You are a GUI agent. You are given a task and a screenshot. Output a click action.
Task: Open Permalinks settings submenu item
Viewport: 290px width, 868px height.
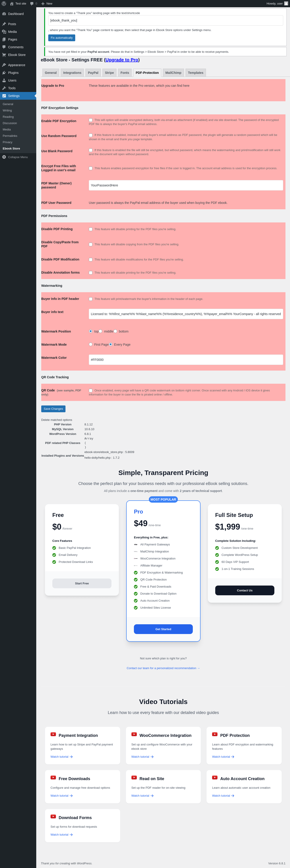10,136
